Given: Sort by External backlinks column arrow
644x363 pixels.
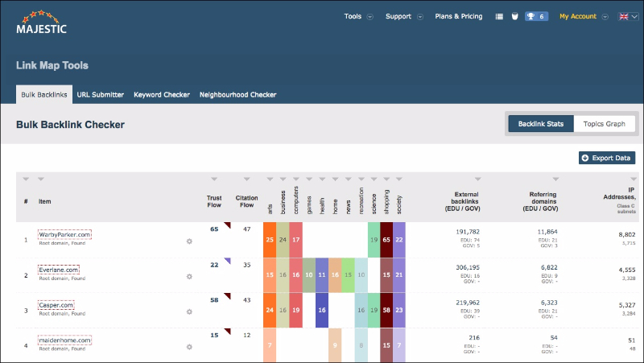Looking at the screenshot, I should coord(477,179).
